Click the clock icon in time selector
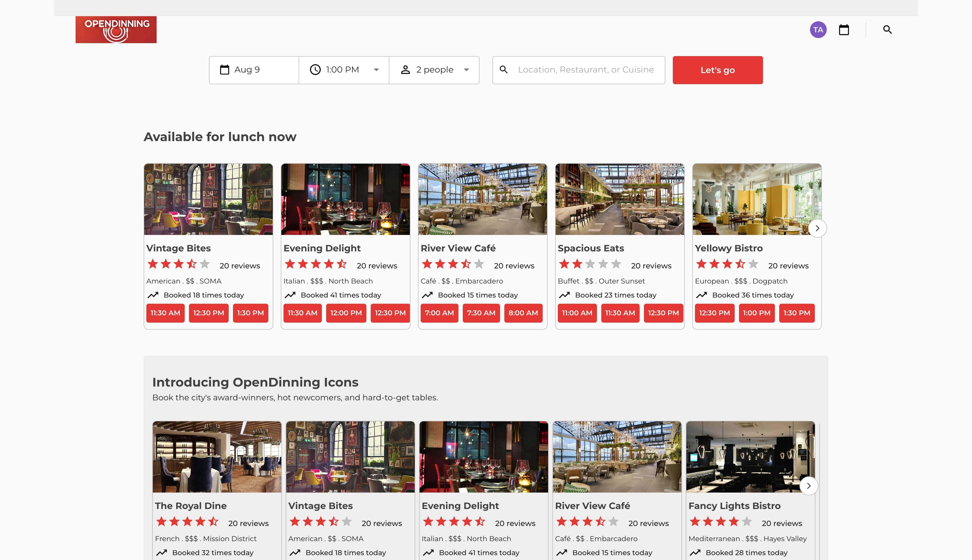This screenshot has height=560, width=972. coord(315,70)
